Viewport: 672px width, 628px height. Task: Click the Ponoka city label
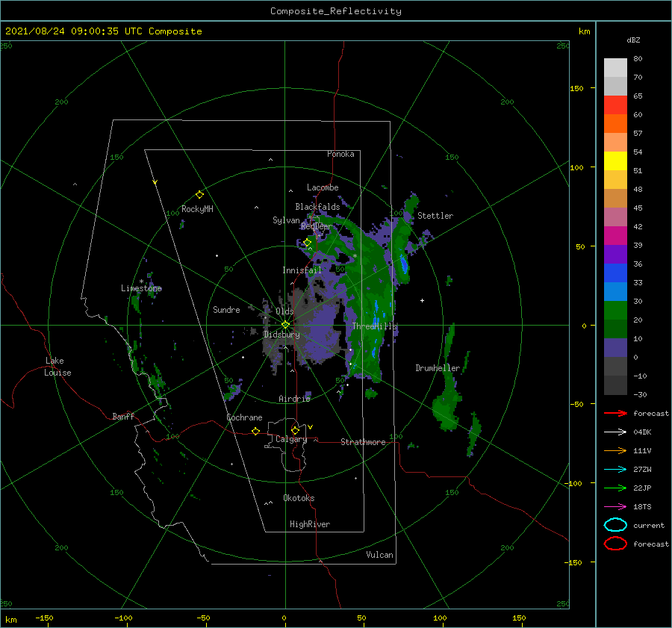point(340,154)
